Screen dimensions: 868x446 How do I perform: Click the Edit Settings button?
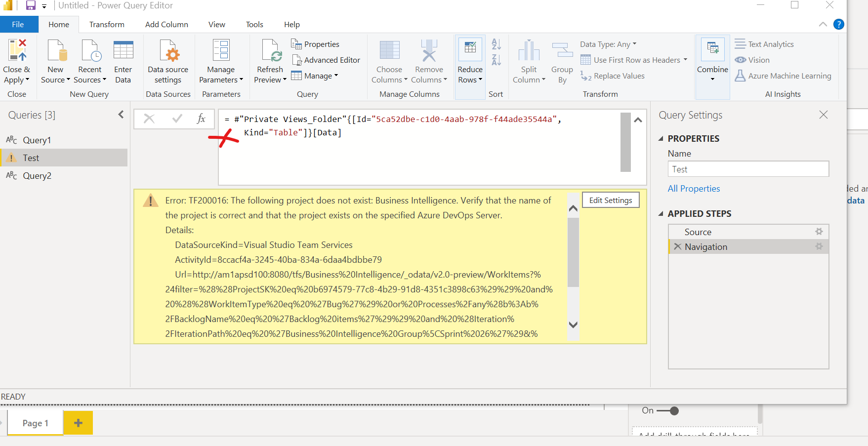[611, 200]
